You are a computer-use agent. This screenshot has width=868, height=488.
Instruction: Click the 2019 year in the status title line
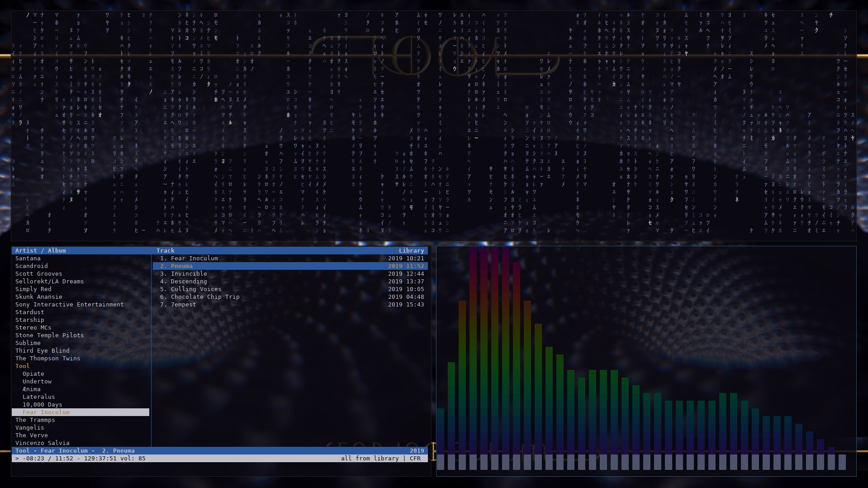[x=417, y=451]
